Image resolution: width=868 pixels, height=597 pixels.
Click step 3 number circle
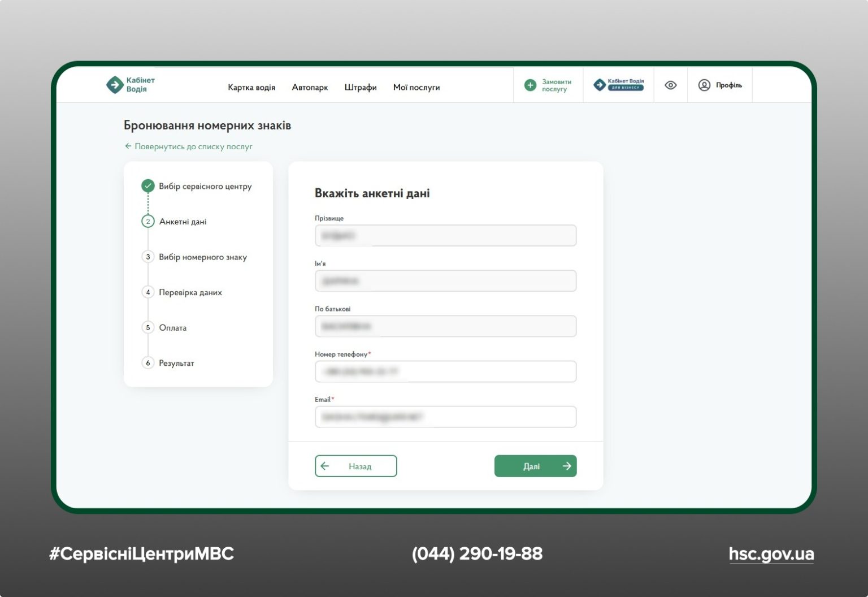[148, 257]
